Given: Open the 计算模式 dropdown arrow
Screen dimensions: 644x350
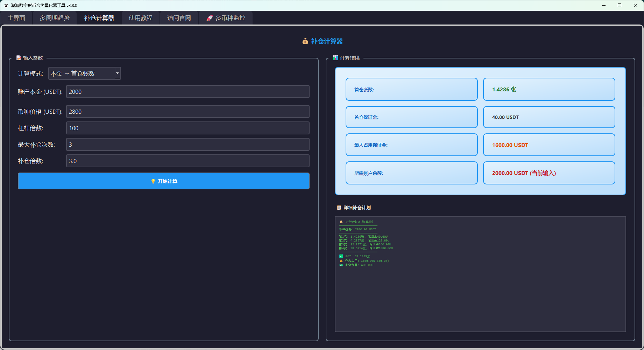Looking at the screenshot, I should click(117, 73).
